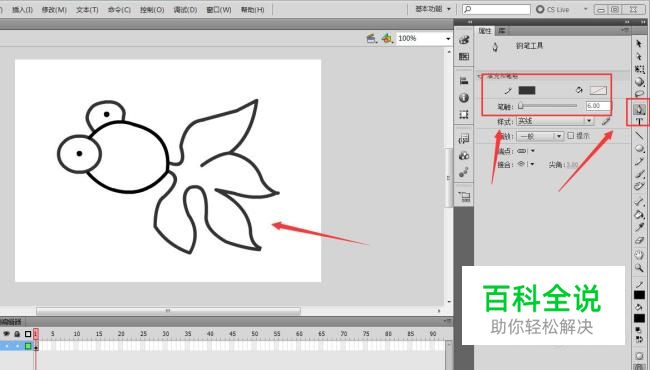
Task: Select the Eraser tool
Action: (639, 240)
